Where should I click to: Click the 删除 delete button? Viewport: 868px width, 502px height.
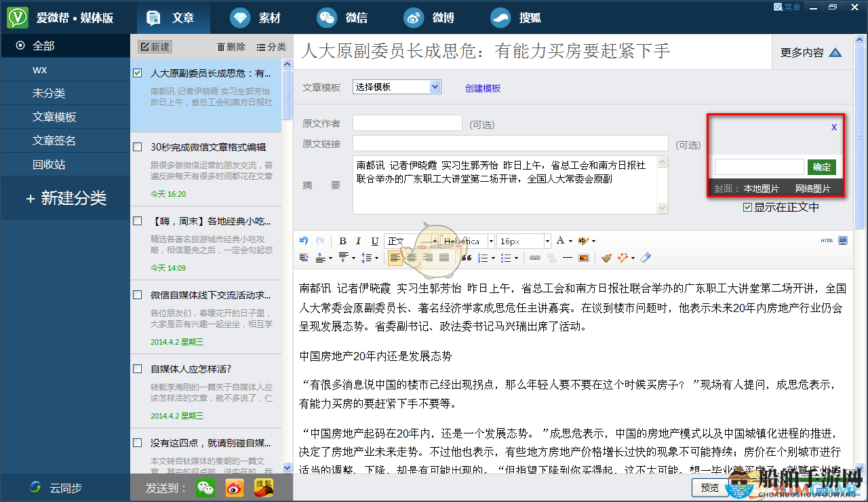(231, 47)
